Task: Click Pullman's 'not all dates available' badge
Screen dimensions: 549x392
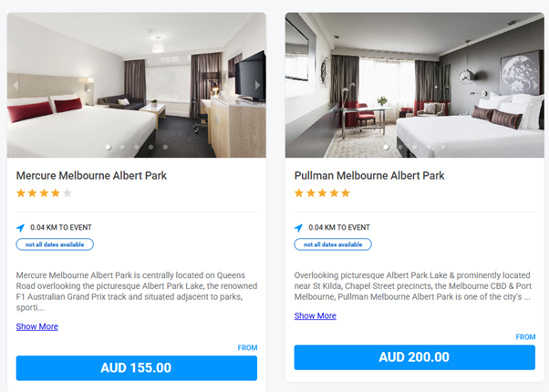Action: (x=333, y=244)
